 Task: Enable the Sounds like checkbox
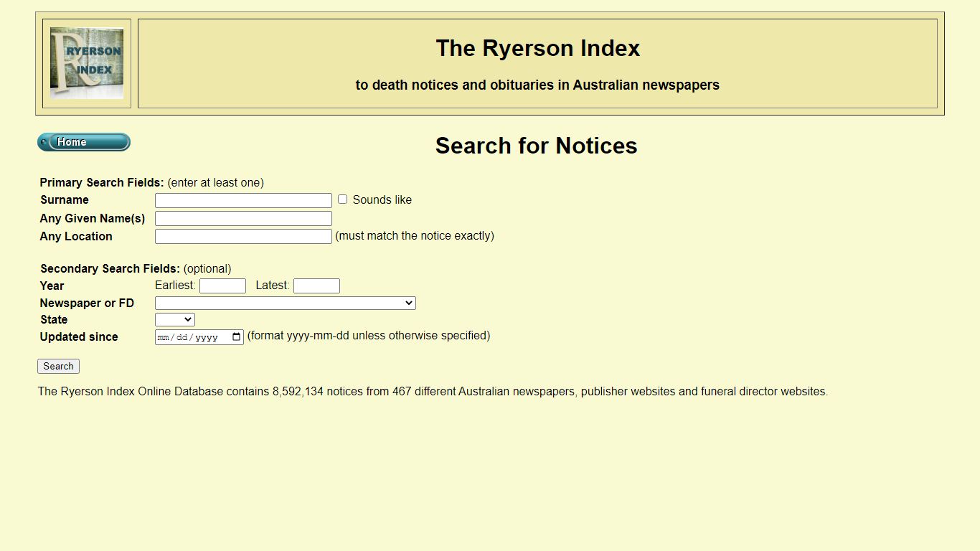click(x=343, y=199)
